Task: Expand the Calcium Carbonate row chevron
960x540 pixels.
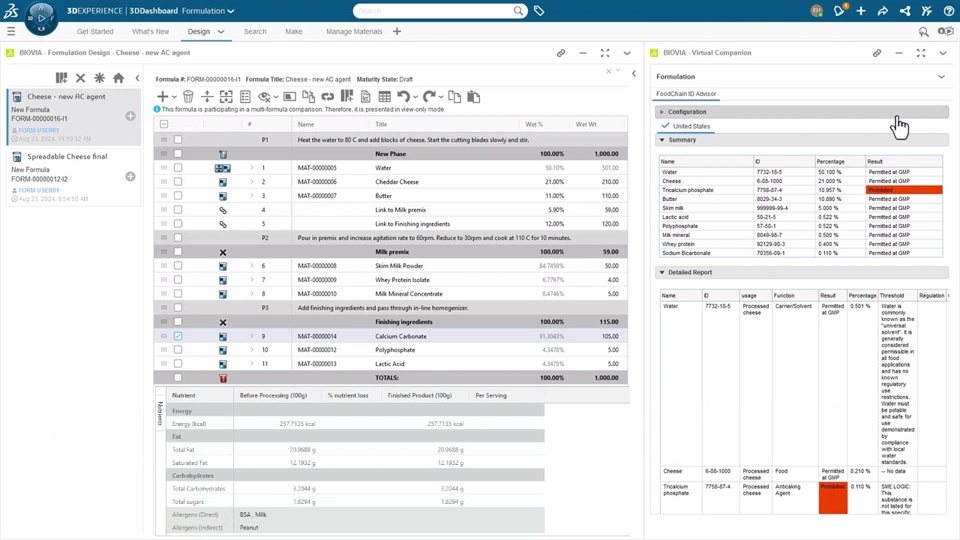Action: [x=252, y=336]
